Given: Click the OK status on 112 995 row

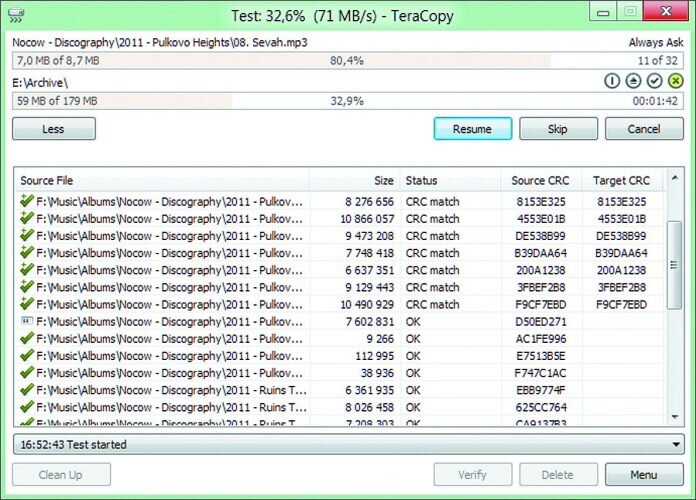Looking at the screenshot, I should [x=413, y=356].
